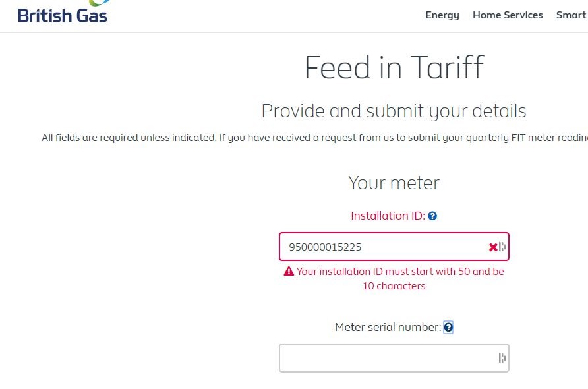The width and height of the screenshot is (588, 389).
Task: Click the British Gas logo text
Action: (63, 16)
